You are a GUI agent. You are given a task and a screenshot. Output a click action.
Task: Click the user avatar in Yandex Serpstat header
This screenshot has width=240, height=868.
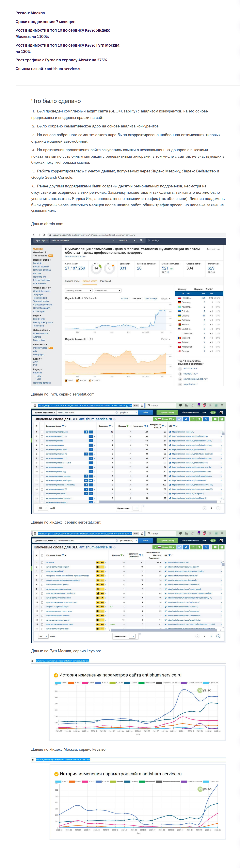pos(221,541)
